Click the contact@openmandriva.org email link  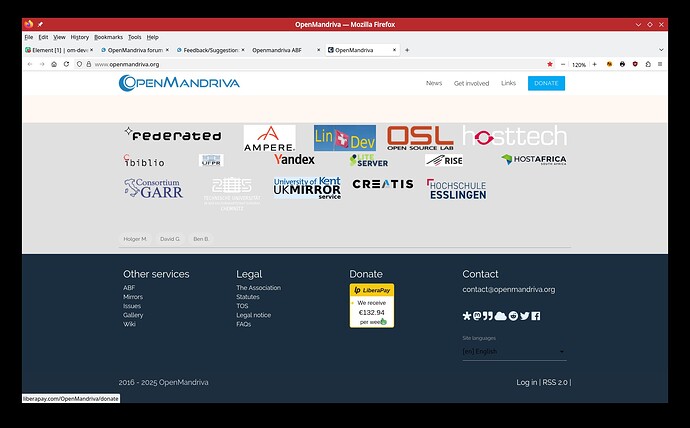pos(509,289)
